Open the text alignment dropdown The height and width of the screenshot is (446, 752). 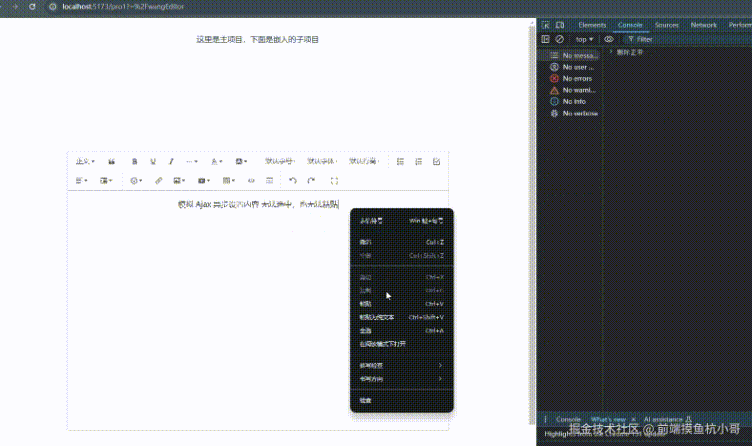click(82, 181)
